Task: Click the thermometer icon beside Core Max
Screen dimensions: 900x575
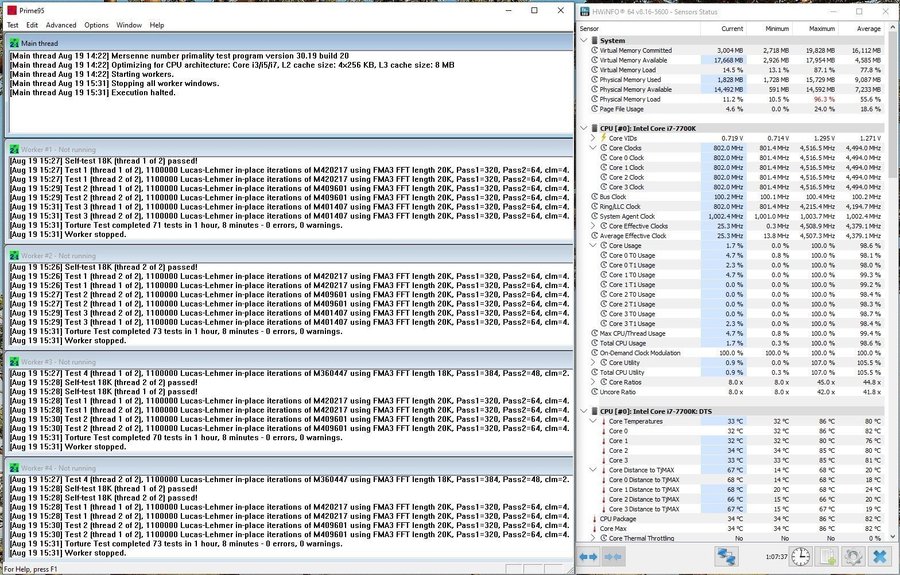Action: [x=595, y=529]
